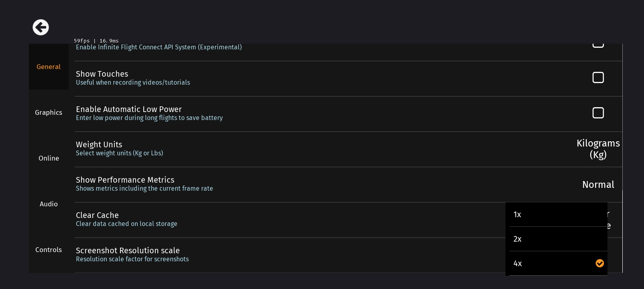This screenshot has width=644, height=289.
Task: Switch to Controls settings tab
Action: [x=49, y=250]
